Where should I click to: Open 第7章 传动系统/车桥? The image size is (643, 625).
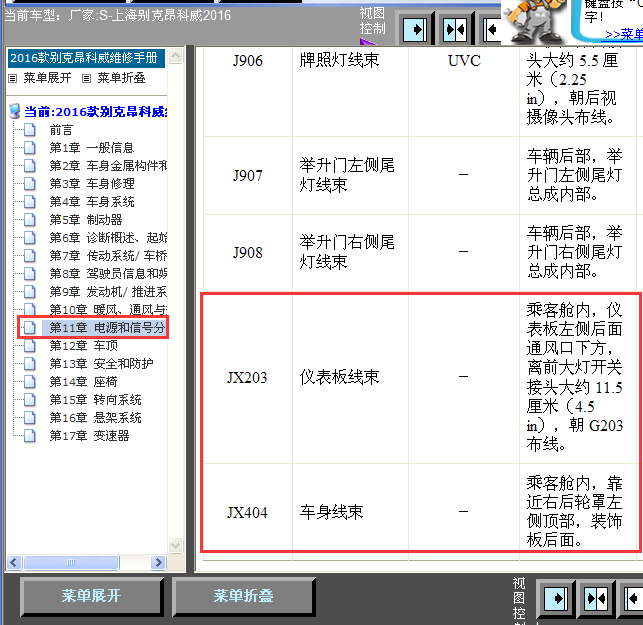(108, 256)
